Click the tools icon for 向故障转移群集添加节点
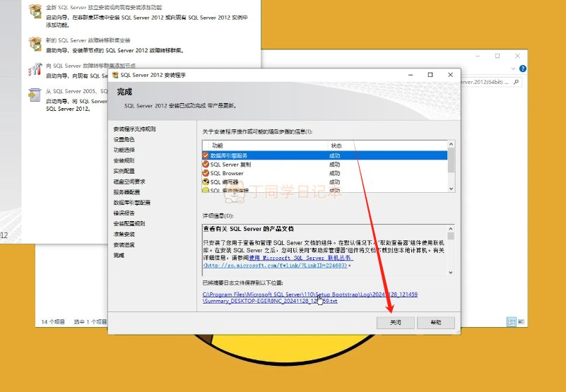 coord(35,69)
